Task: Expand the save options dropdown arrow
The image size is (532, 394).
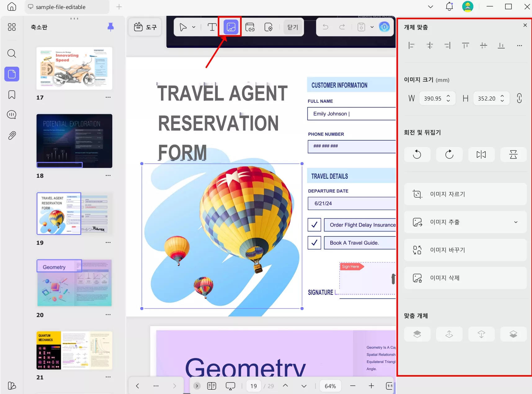Action: 372,27
